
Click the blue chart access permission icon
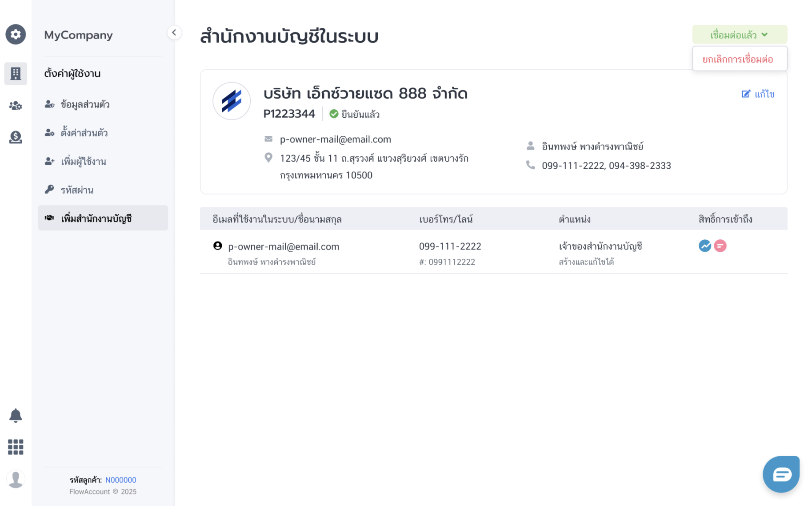click(x=705, y=246)
